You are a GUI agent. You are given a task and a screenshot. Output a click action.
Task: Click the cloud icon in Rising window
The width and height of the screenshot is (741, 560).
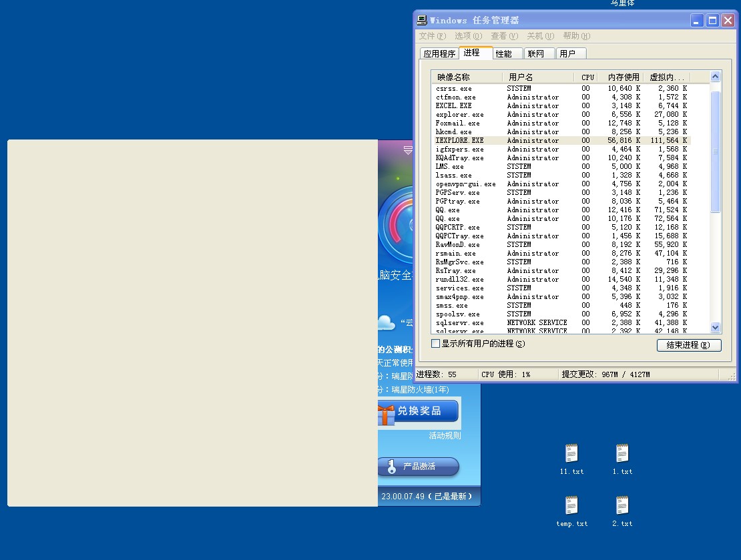(386, 322)
